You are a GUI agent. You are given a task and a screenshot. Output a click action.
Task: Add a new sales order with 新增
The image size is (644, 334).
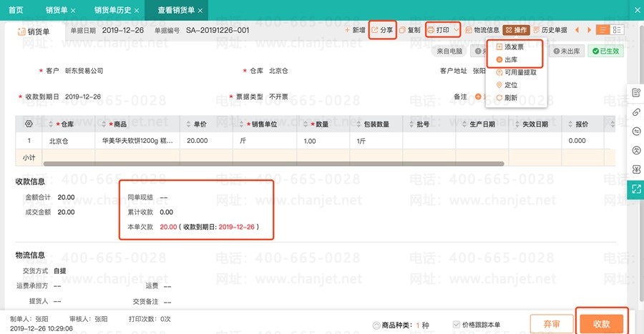355,30
